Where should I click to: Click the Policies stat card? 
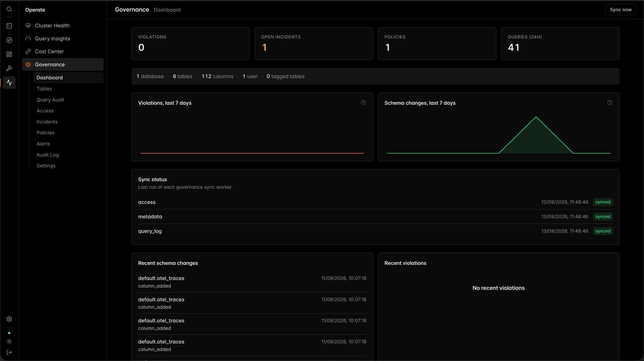pyautogui.click(x=437, y=43)
